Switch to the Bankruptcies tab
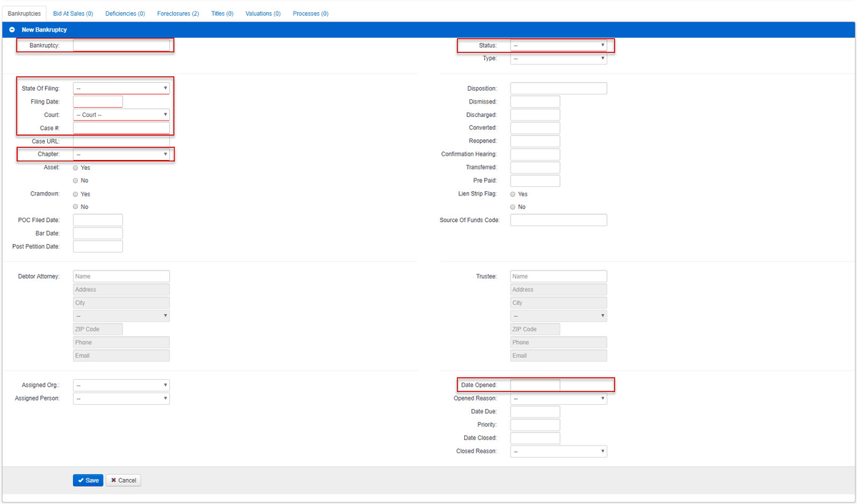The width and height of the screenshot is (857, 504). 24,14
